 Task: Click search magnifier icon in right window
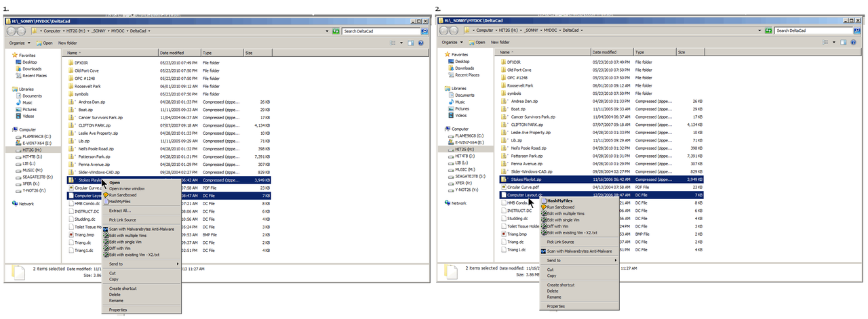(859, 30)
